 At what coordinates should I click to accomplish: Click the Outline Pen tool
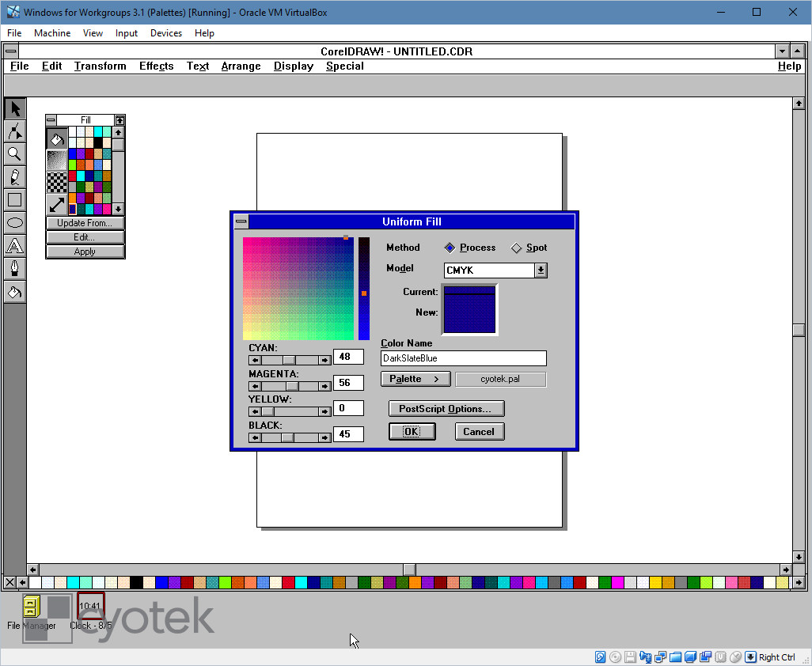click(15, 268)
